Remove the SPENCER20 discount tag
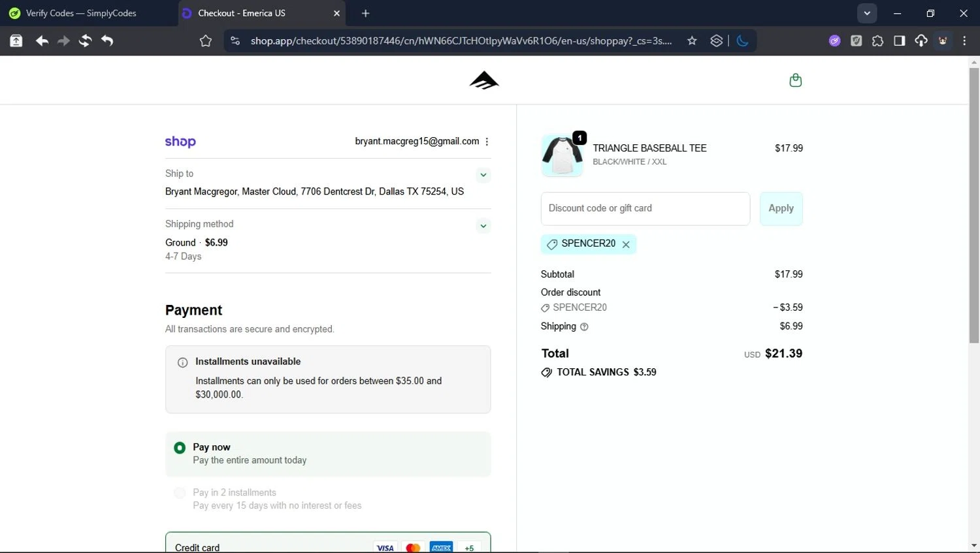The image size is (980, 553). (x=626, y=244)
